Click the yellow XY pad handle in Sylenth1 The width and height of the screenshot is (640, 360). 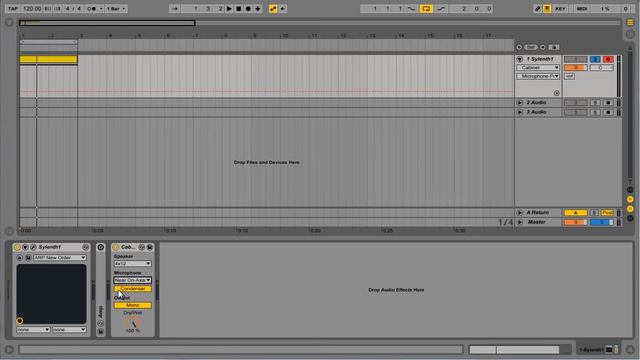pos(20,321)
